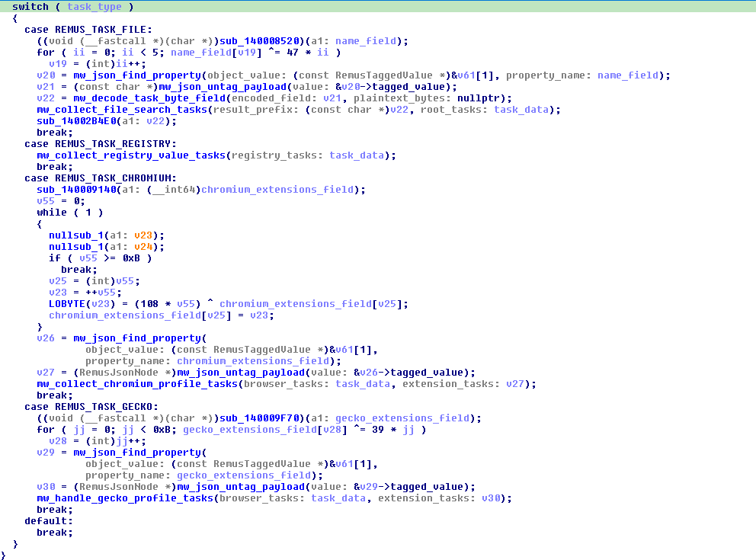Viewport: 756px width, 560px height.
Task: Open the mw_collect_file_search_tasks function
Action: point(122,110)
